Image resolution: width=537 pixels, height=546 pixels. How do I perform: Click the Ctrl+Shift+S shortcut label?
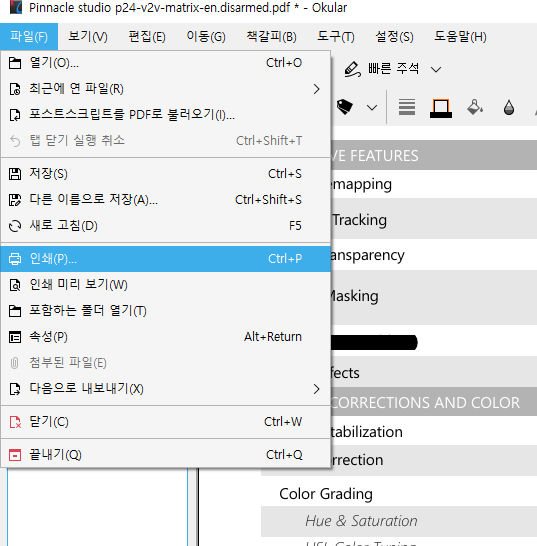[x=268, y=200]
